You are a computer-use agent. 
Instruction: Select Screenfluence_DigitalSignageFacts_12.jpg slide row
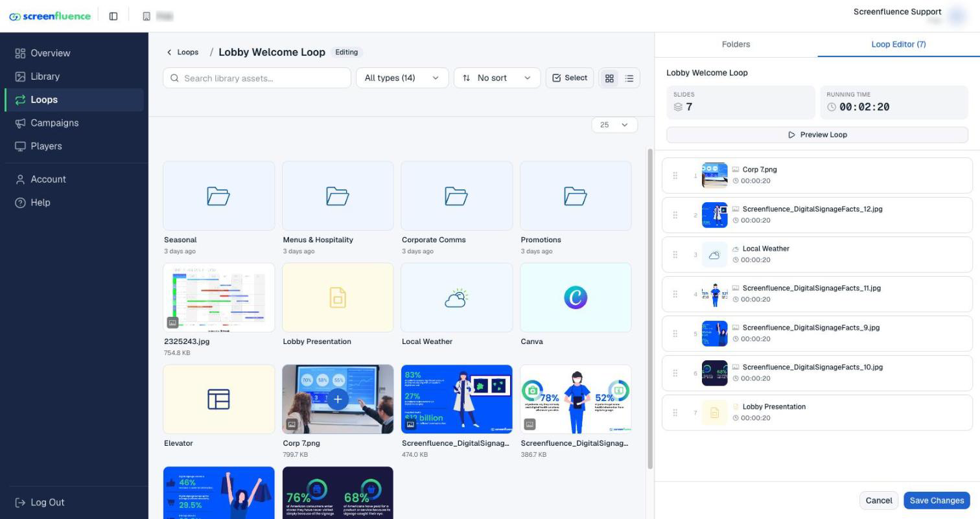click(817, 215)
